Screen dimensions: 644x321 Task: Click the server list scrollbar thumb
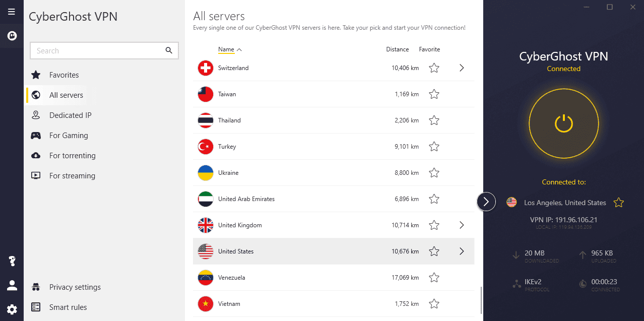click(481, 300)
